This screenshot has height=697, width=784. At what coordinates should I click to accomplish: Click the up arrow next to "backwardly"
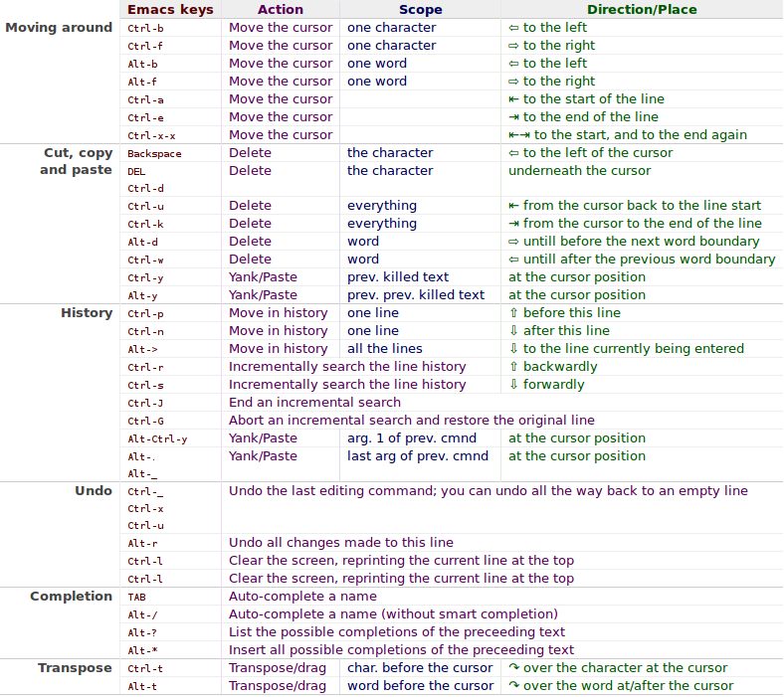coord(513,367)
